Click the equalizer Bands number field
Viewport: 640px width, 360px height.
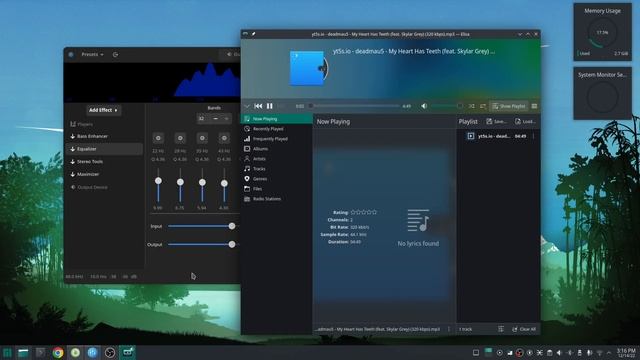click(203, 119)
